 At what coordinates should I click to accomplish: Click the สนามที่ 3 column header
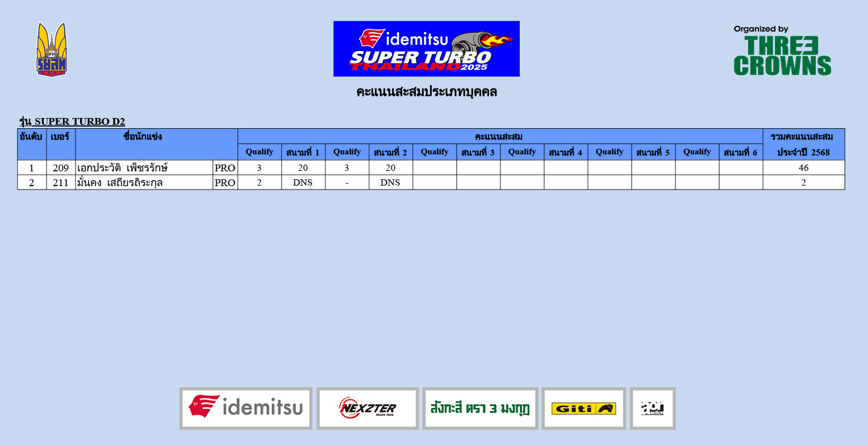pos(478,152)
